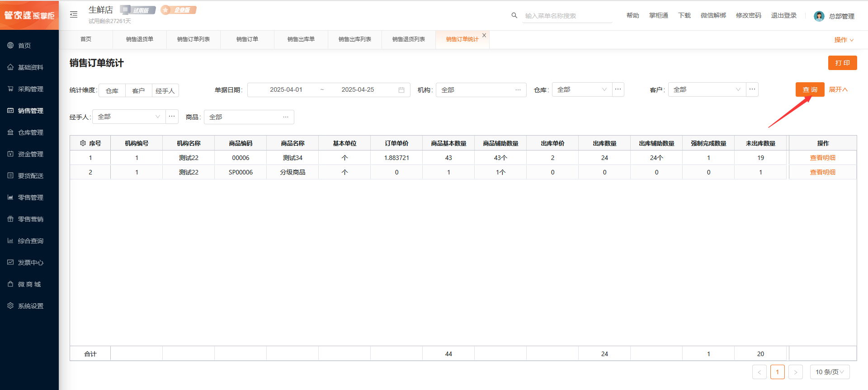Click the 微商城 bag icon in sidebar
868x390 pixels.
[10, 284]
